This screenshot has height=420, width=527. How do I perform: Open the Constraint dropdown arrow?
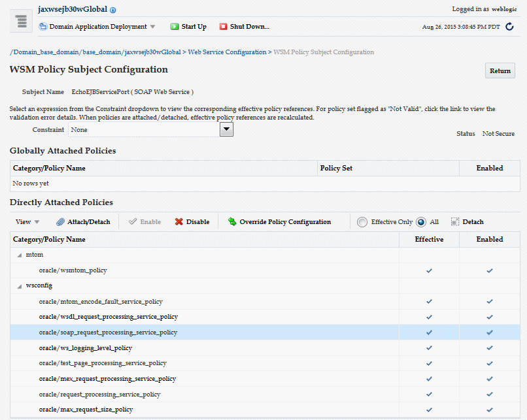[x=226, y=129]
